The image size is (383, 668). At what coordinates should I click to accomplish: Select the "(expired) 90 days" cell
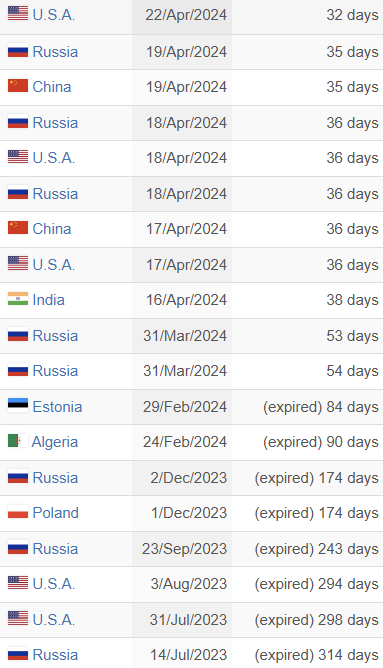point(308,442)
